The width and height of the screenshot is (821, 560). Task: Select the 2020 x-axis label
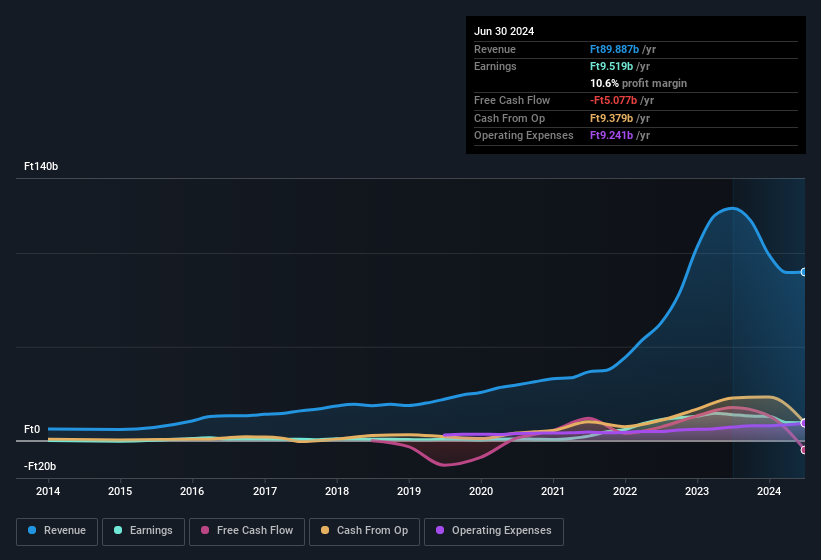pos(481,491)
